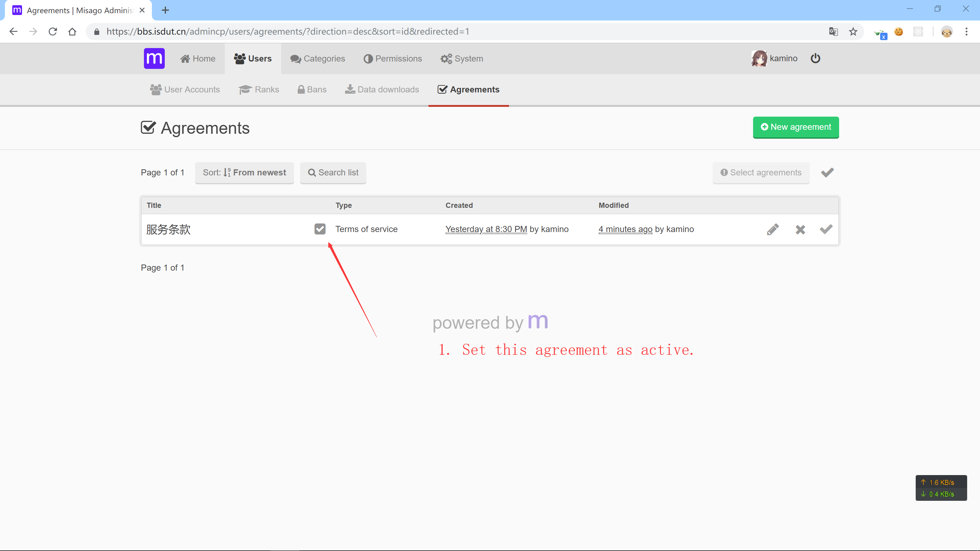
Task: Expand the Search list dropdown
Action: pos(333,173)
